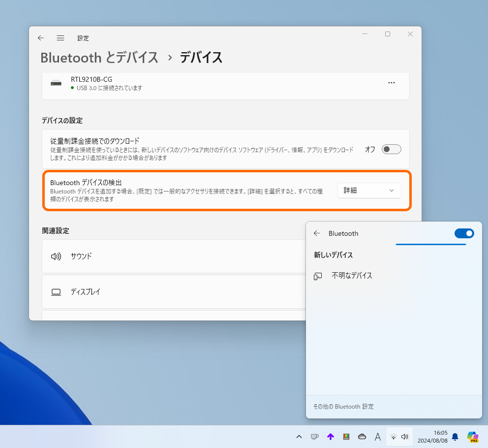
Task: Expand hidden icons in the system tray
Action: point(299,437)
